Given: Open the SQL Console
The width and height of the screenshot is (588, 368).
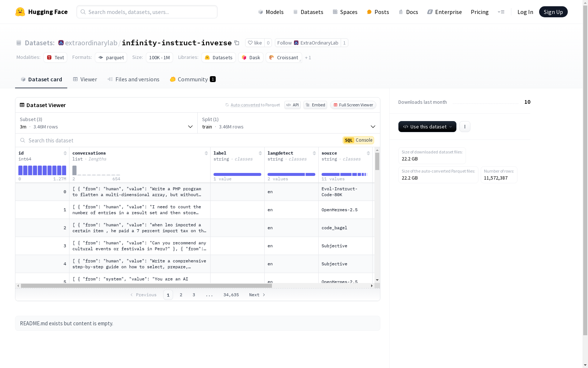Looking at the screenshot, I should point(358,140).
